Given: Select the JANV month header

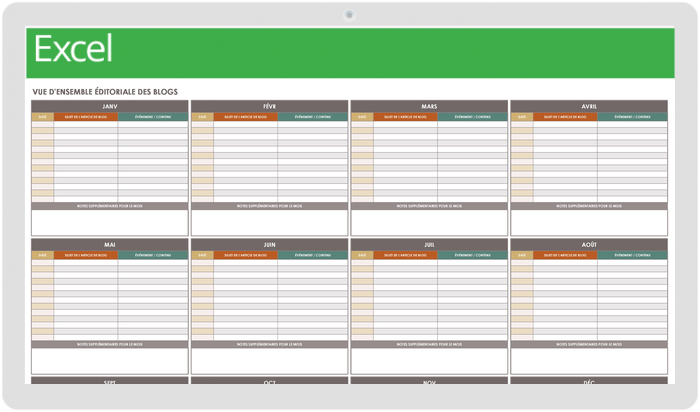Looking at the screenshot, I should (110, 106).
